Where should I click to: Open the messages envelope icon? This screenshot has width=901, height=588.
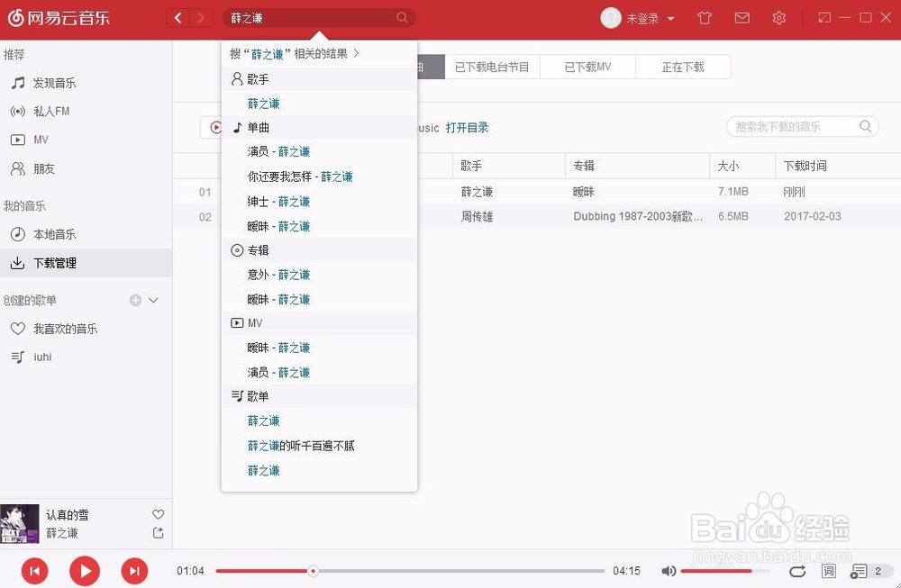[x=742, y=18]
